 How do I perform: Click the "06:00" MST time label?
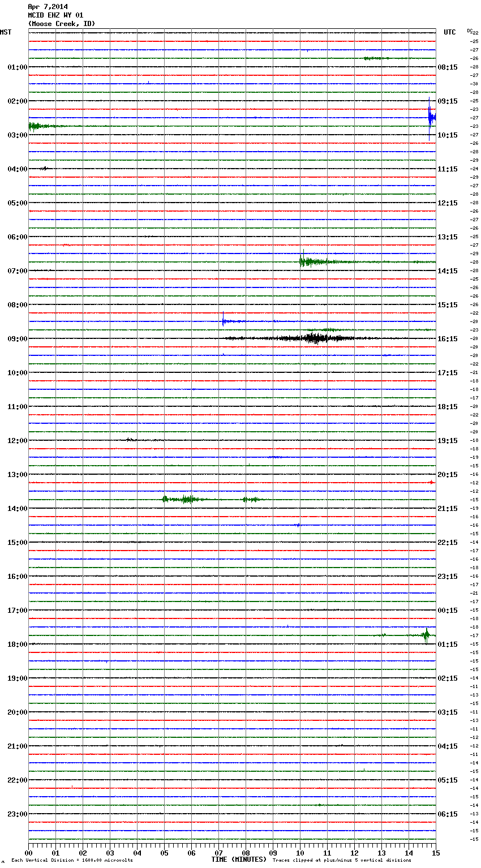coord(17,237)
